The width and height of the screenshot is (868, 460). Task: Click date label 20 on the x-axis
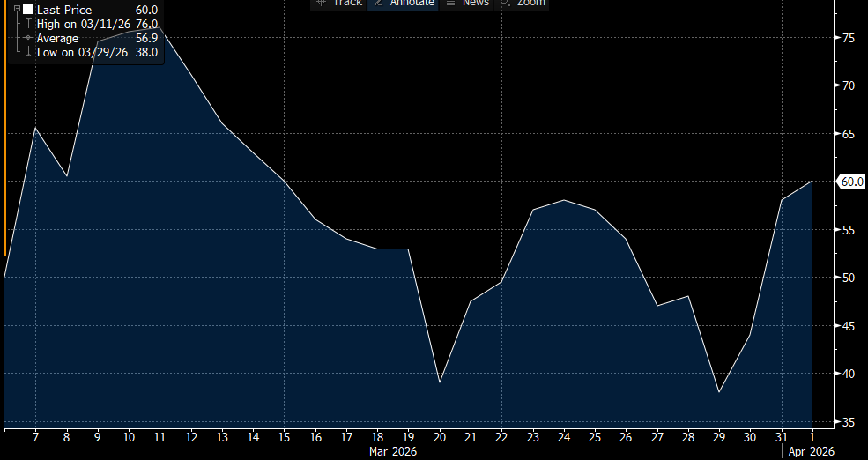click(440, 437)
